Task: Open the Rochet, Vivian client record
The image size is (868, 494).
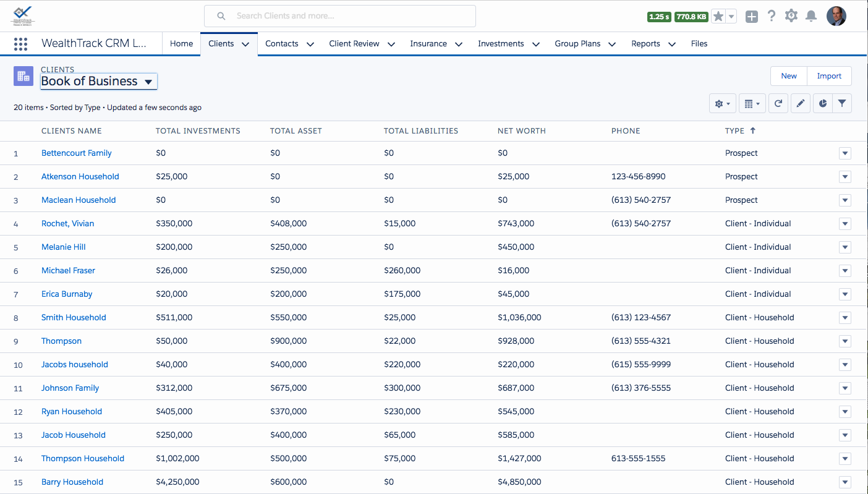Action: coord(67,223)
